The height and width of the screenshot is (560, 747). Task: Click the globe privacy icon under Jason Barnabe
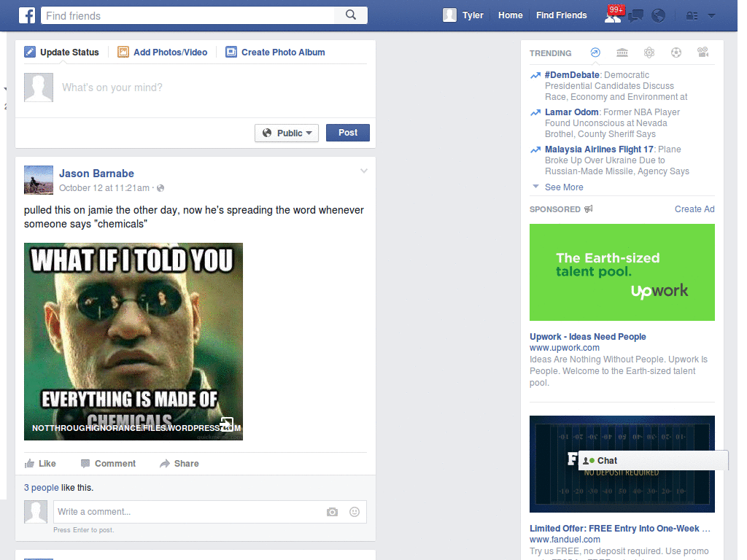coord(160,188)
